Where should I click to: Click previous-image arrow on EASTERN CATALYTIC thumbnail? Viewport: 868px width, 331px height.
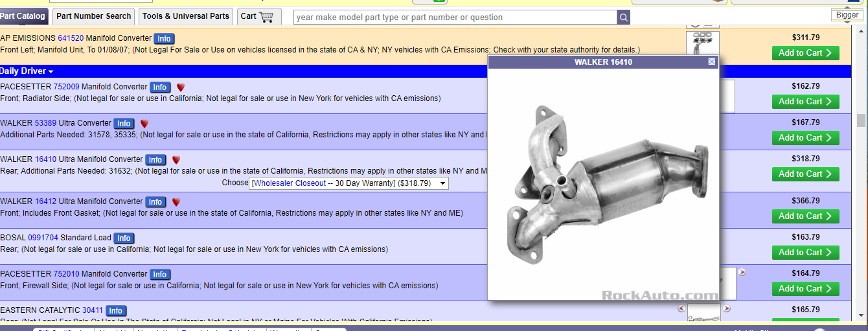pyautogui.click(x=681, y=309)
